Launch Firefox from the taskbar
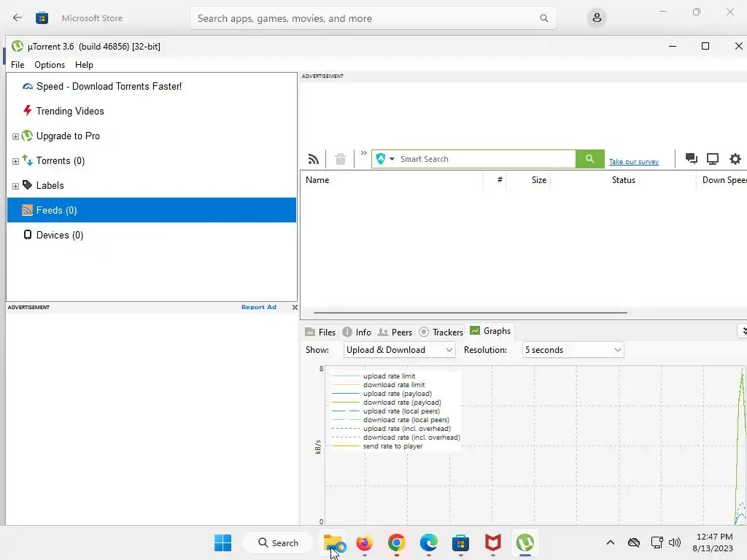This screenshot has width=747, height=560. [365, 542]
